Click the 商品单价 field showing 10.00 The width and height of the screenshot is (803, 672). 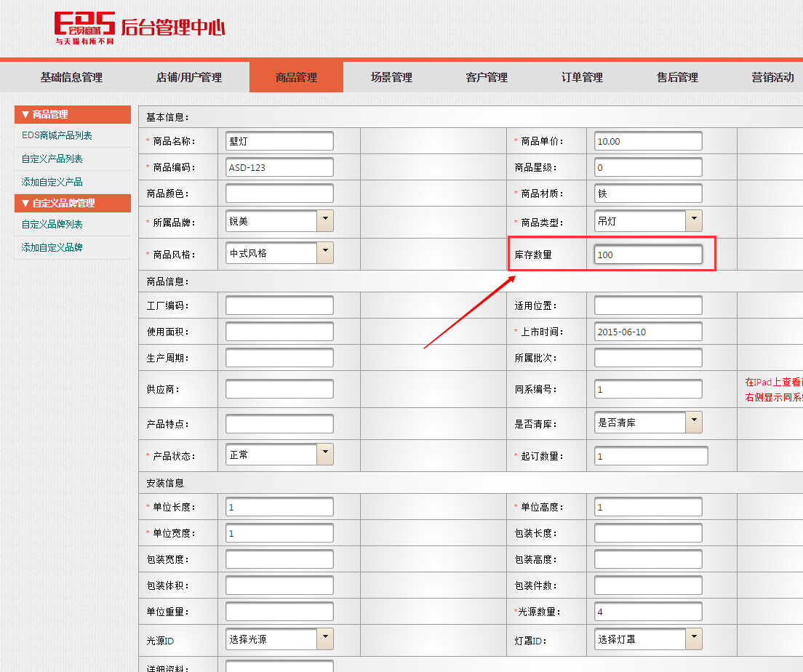pyautogui.click(x=648, y=141)
